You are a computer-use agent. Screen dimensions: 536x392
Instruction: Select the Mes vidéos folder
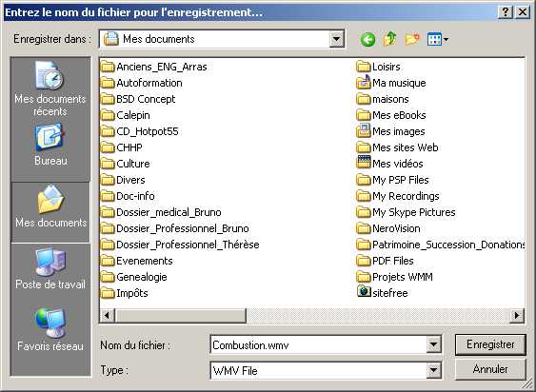(x=389, y=164)
